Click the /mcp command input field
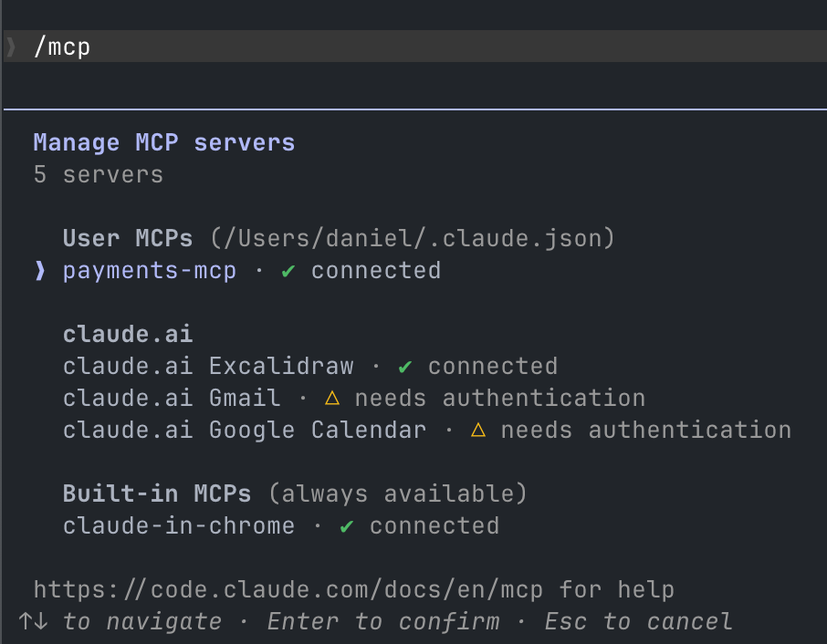The image size is (827, 644). tap(63, 46)
